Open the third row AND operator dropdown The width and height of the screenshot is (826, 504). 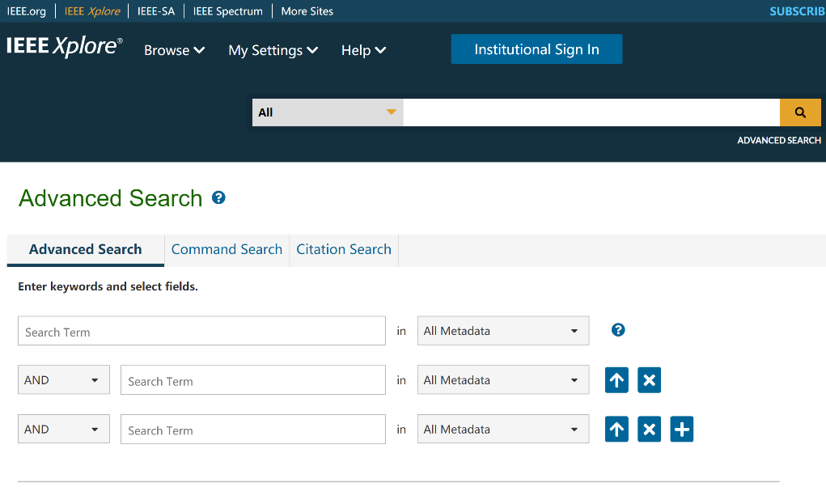pos(63,430)
